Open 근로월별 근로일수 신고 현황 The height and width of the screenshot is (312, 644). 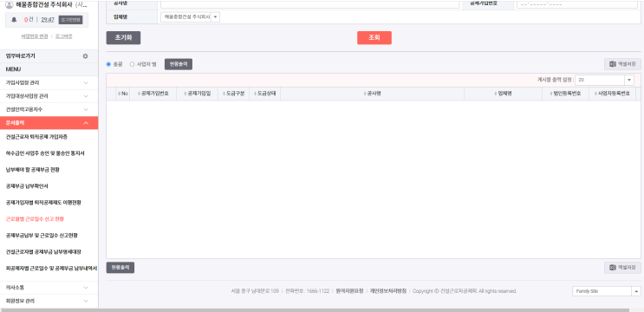[35, 218]
